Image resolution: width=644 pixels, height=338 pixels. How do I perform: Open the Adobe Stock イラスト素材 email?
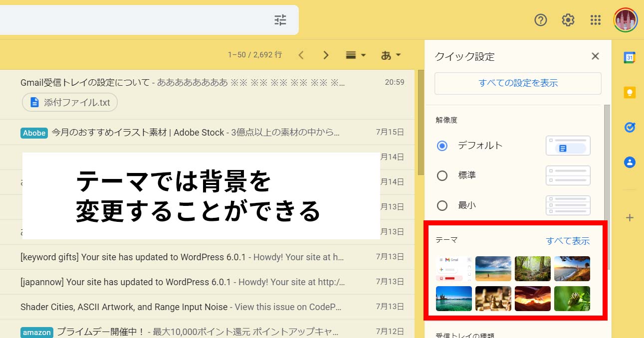[x=207, y=132]
